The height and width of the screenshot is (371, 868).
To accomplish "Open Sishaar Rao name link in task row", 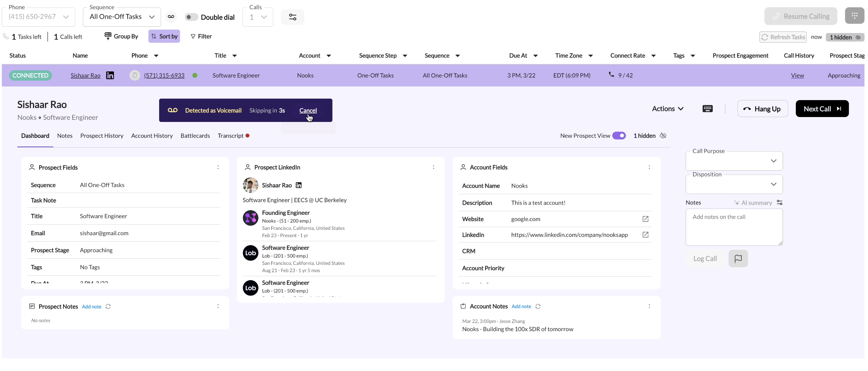I will point(85,75).
